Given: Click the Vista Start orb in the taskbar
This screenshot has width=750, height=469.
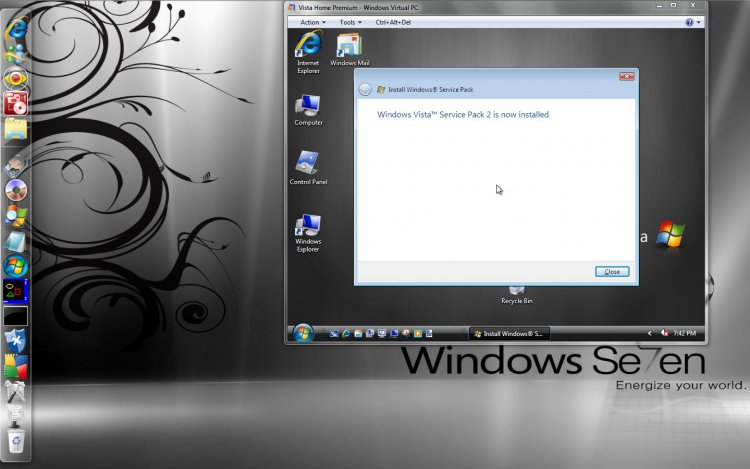Looking at the screenshot, I should click(x=303, y=333).
